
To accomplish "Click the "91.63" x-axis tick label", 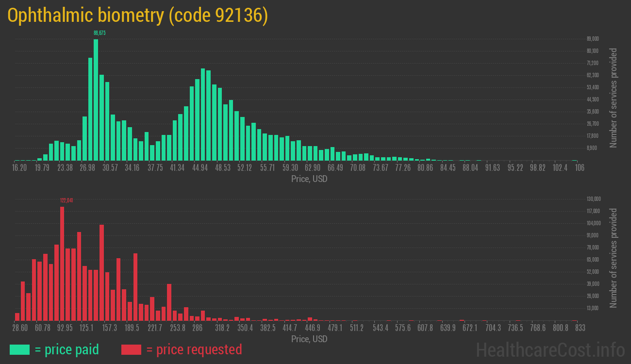I will [493, 167].
